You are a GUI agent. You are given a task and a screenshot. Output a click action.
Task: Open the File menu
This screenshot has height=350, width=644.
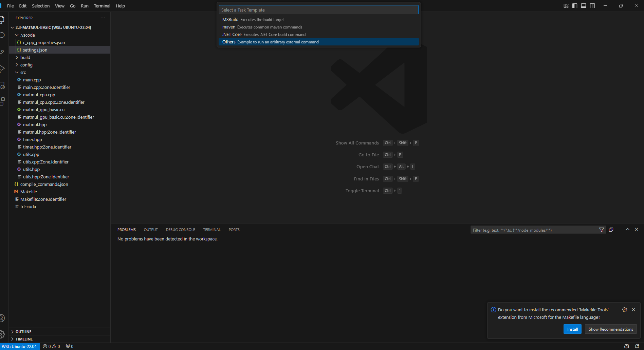pos(11,6)
